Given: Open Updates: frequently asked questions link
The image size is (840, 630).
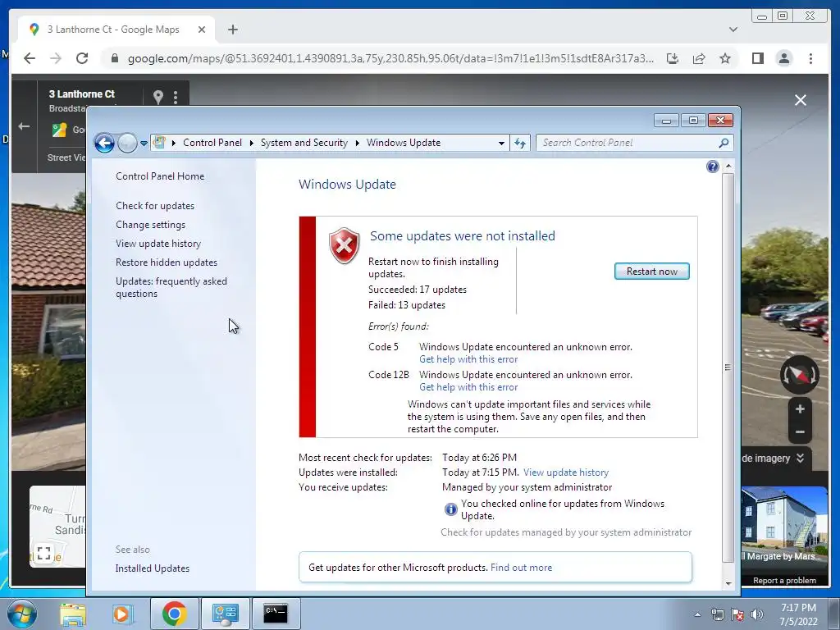Looking at the screenshot, I should coord(171,287).
